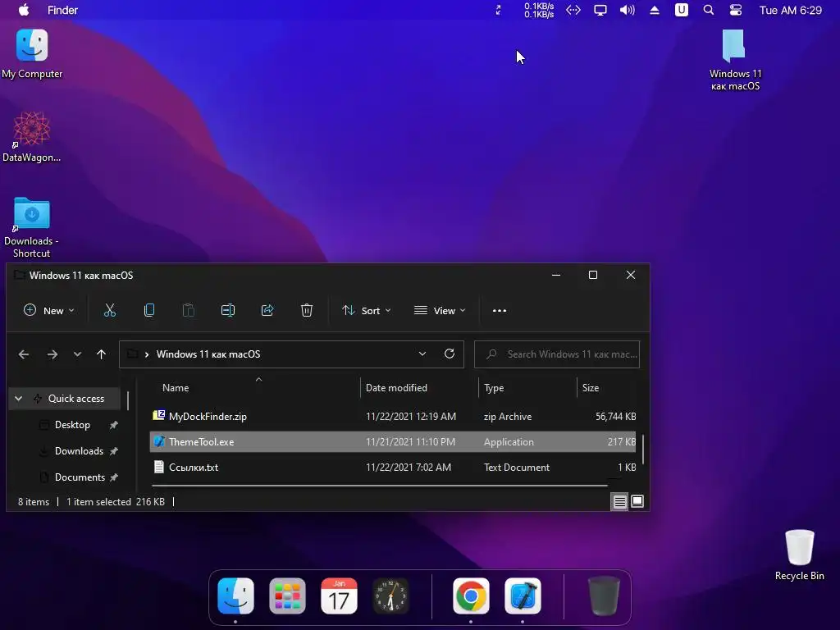Open the Clock app in dock
The width and height of the screenshot is (840, 630).
pyautogui.click(x=390, y=596)
